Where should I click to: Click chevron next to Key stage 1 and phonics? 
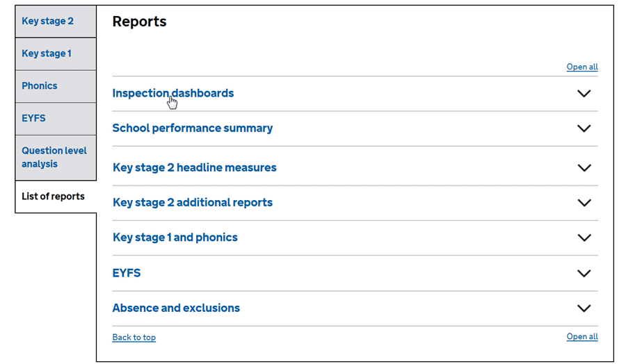click(x=584, y=238)
